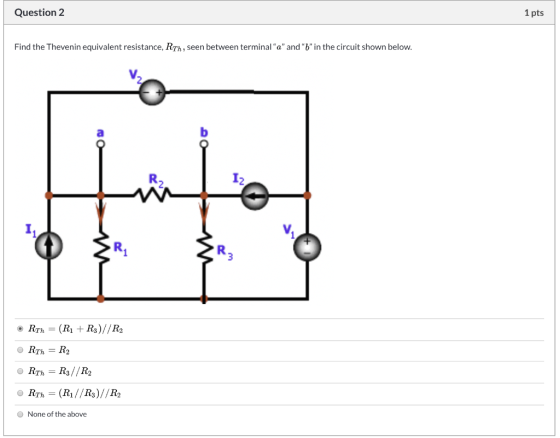Screen dimensions: 560x438
Task: Click the 'V1' label in the circuit
Action: coord(289,231)
